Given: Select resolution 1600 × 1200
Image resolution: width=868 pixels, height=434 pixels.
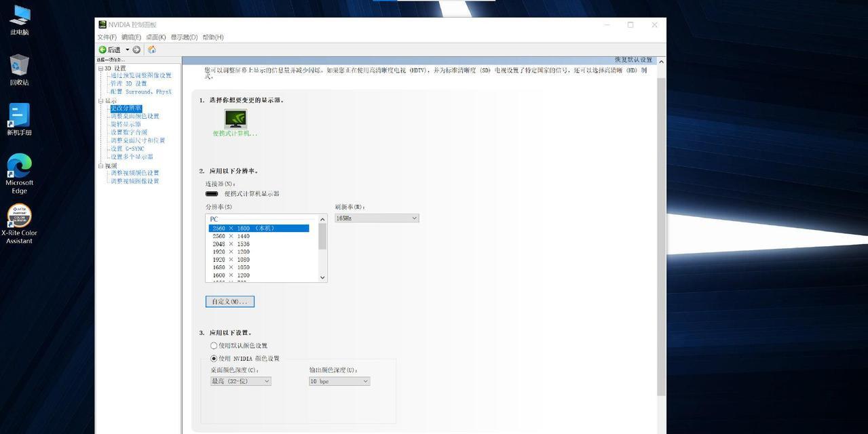Looking at the screenshot, I should [231, 275].
